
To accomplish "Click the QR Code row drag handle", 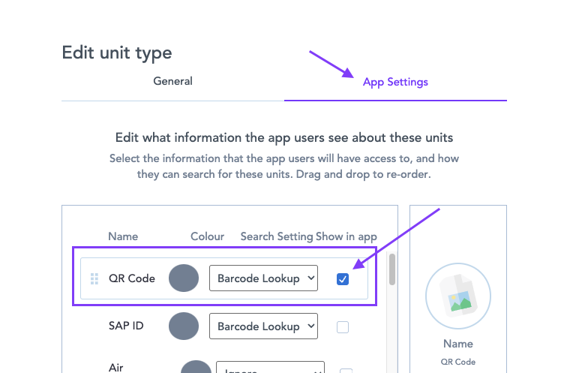I will pos(94,278).
